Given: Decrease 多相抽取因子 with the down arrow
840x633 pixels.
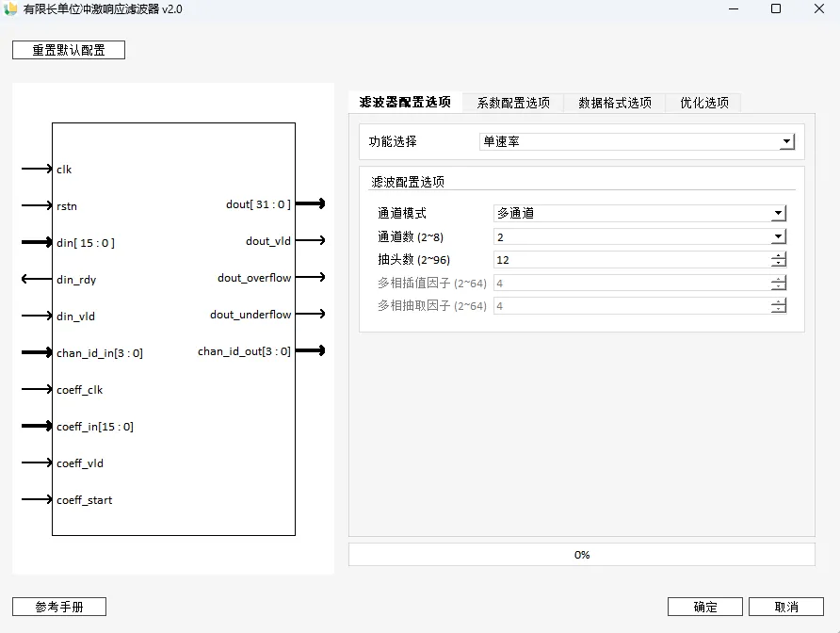Looking at the screenshot, I should [779, 310].
